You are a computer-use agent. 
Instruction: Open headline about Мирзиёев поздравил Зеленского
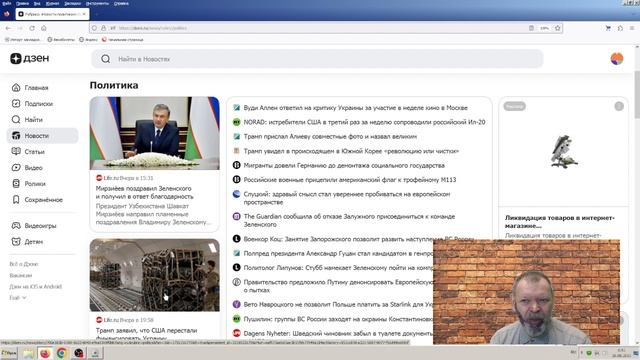[x=144, y=192]
